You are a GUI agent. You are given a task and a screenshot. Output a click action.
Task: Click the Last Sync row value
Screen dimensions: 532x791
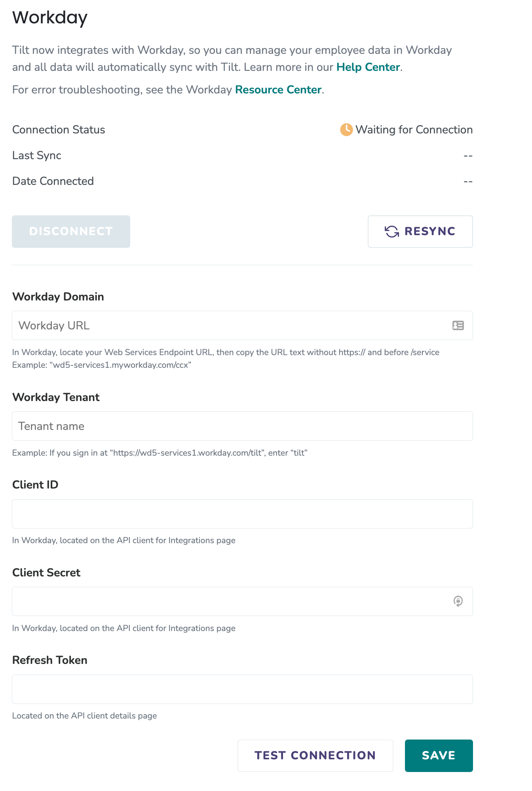(468, 156)
